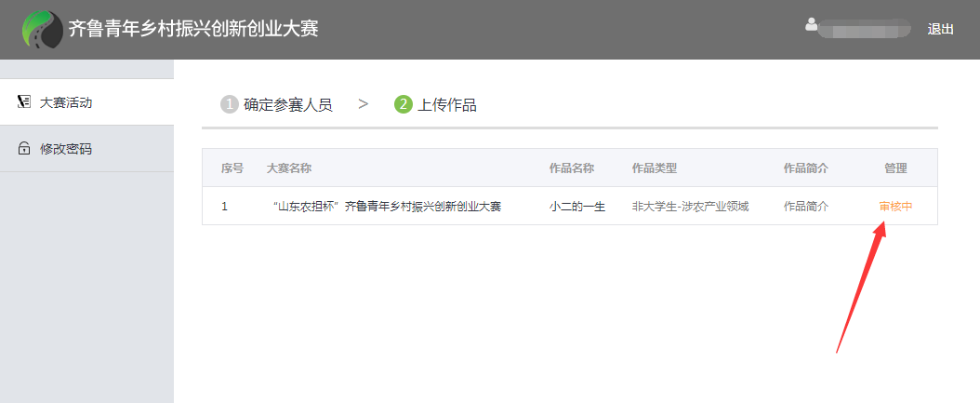Click the arrow separator between the steps

pos(364,104)
